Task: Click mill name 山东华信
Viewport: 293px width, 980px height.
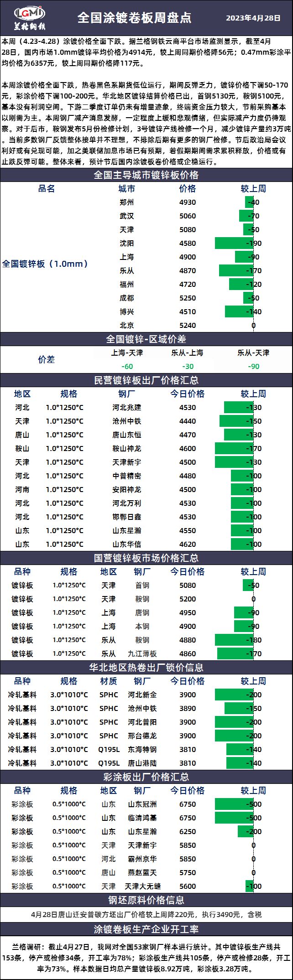Action: pos(127,544)
